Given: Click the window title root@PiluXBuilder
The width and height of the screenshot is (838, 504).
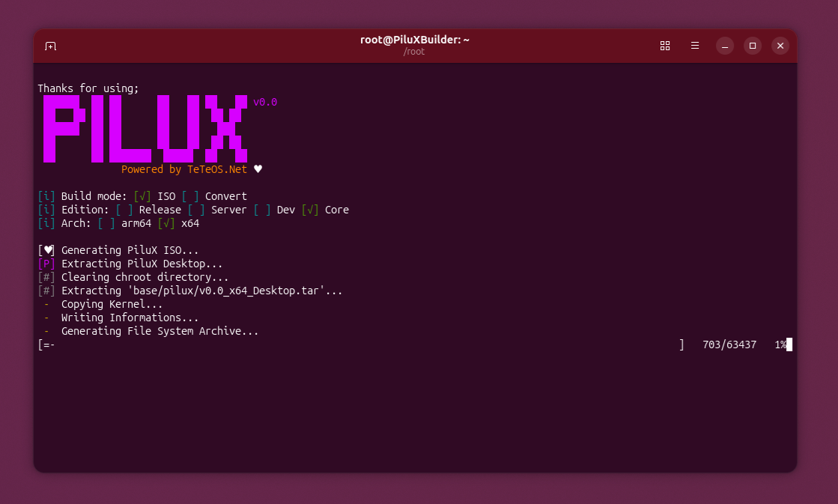Looking at the screenshot, I should click(415, 40).
